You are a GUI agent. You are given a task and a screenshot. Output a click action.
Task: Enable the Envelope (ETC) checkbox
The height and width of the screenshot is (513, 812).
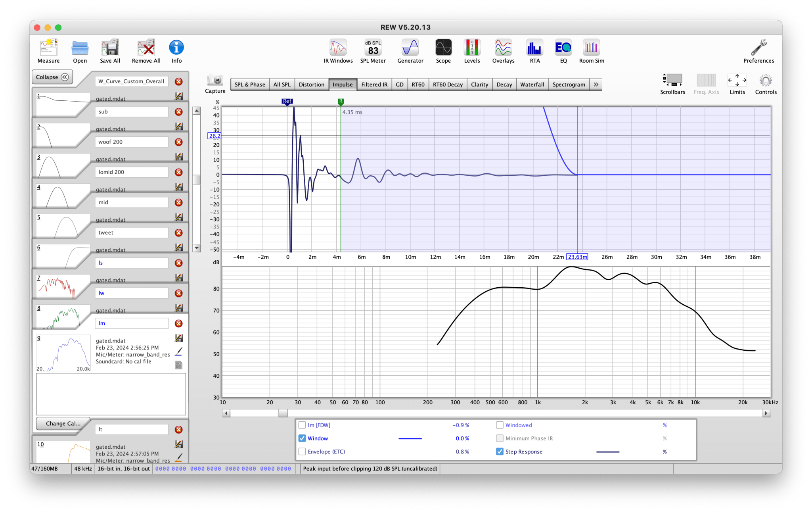point(302,452)
